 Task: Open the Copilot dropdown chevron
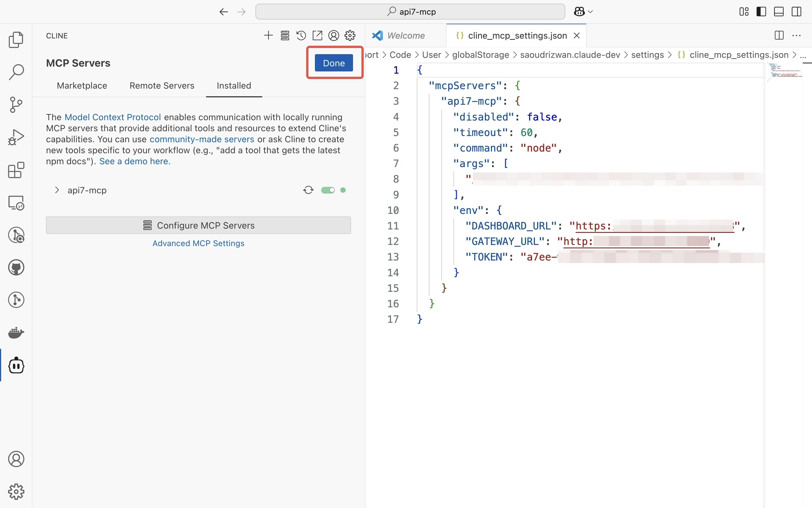(x=591, y=12)
